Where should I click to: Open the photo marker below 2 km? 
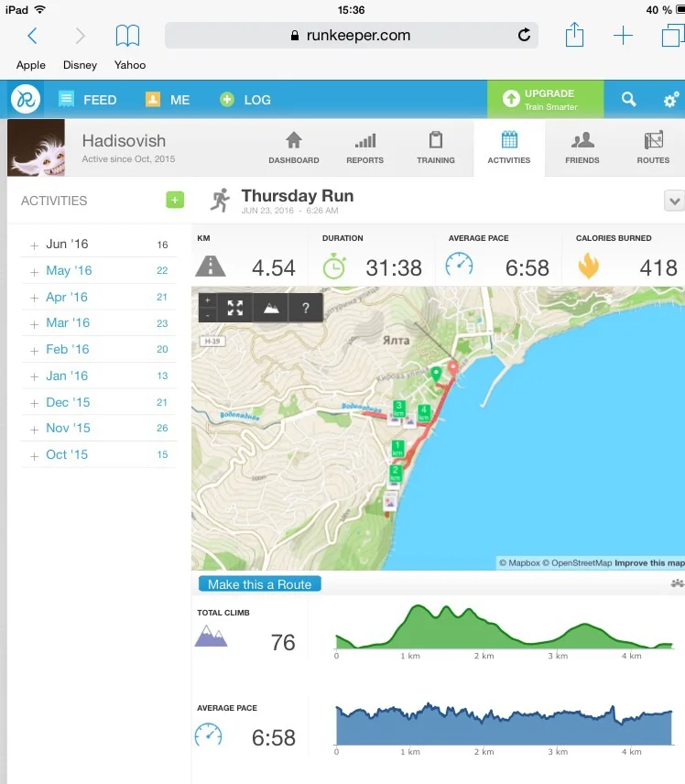tap(390, 502)
